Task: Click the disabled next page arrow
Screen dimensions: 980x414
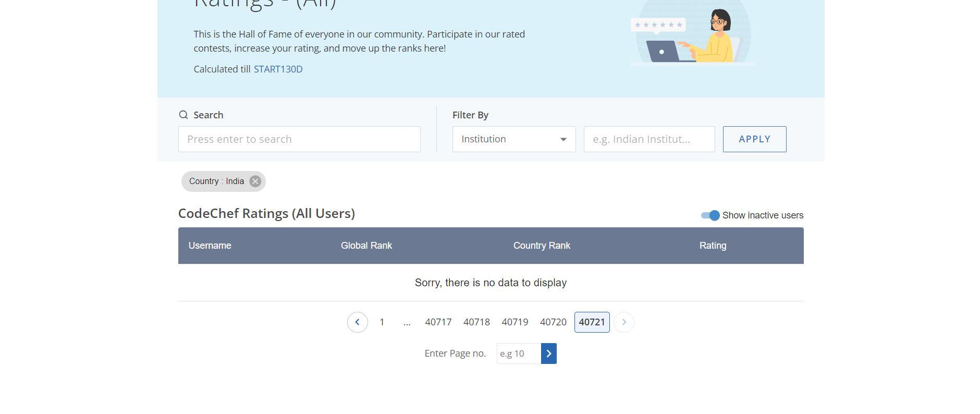Action: tap(624, 322)
